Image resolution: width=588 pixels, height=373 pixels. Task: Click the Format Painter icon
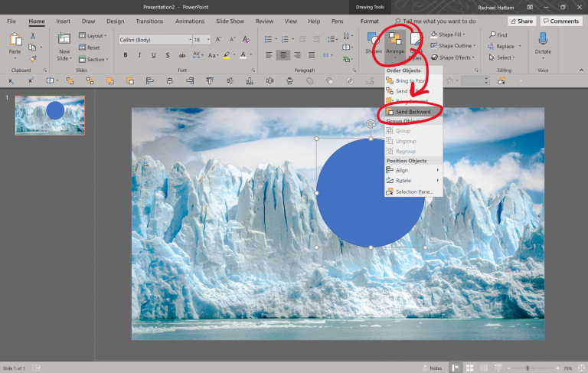(x=33, y=58)
